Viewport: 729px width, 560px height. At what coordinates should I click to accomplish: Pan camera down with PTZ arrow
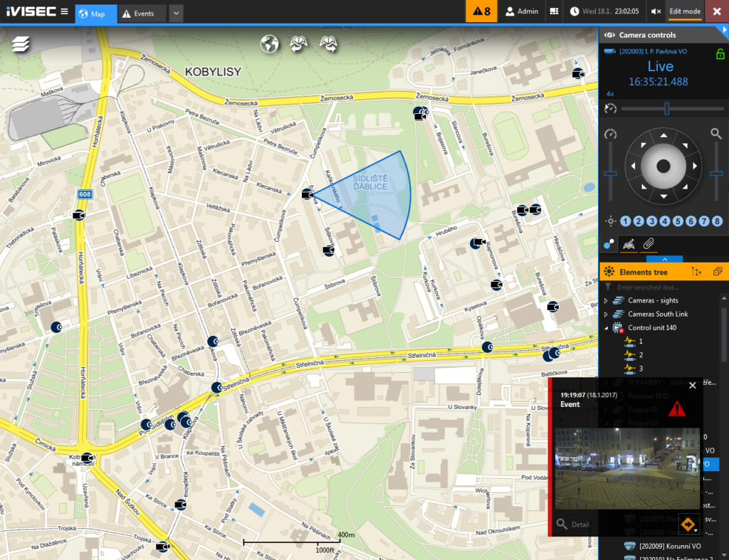(664, 196)
